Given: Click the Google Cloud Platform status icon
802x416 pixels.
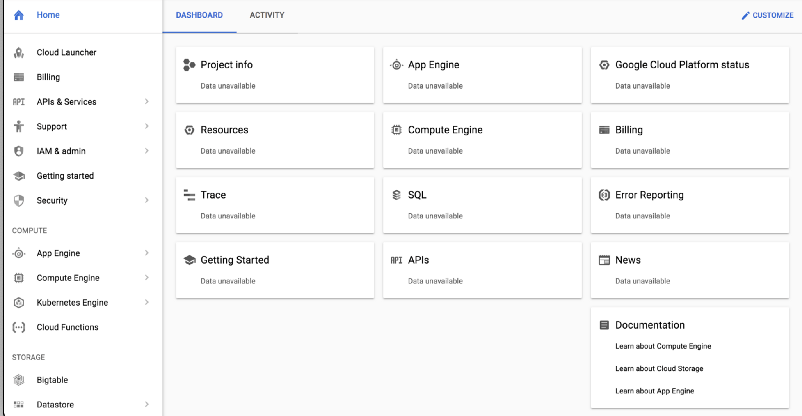Looking at the screenshot, I should (x=604, y=65).
